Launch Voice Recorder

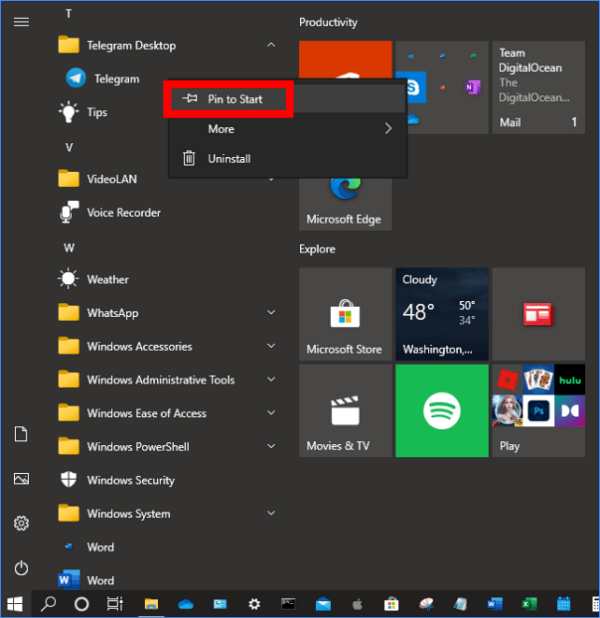coord(110,213)
